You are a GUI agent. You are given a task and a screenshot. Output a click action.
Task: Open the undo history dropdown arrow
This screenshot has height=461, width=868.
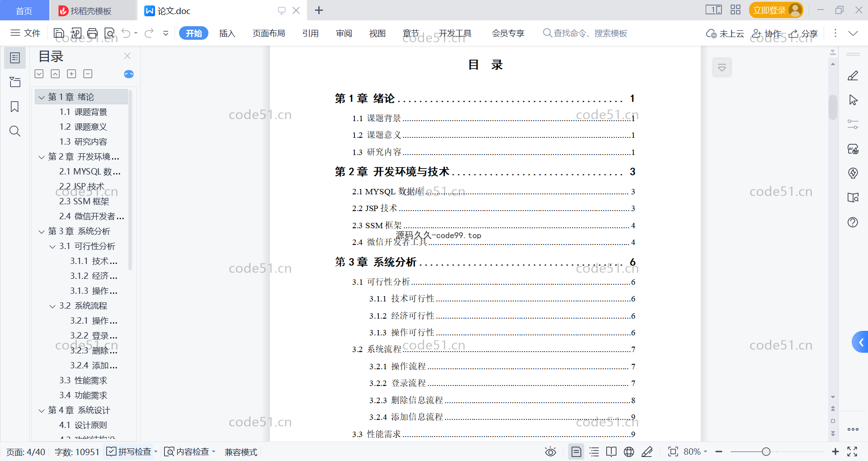pyautogui.click(x=136, y=33)
